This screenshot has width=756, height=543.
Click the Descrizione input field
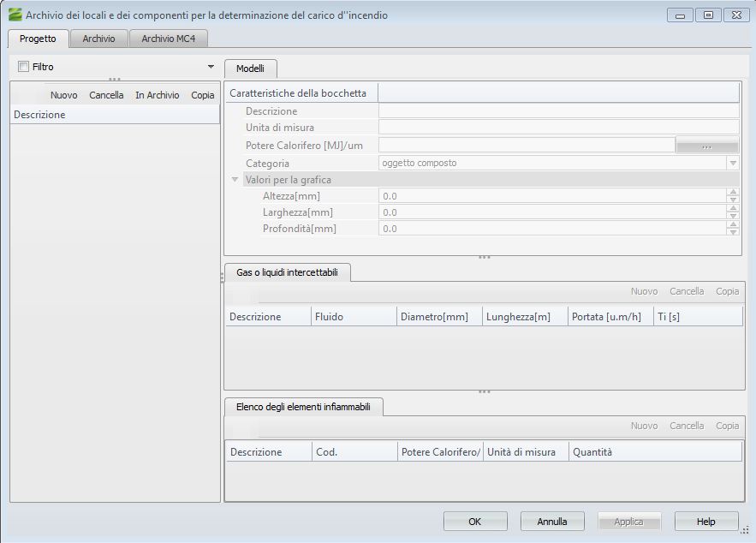[558, 111]
